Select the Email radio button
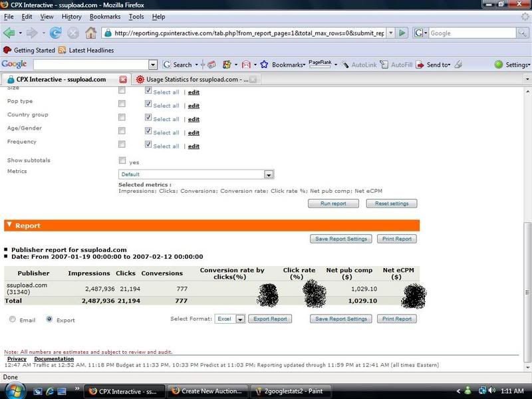The width and height of the screenshot is (532, 399). pyautogui.click(x=13, y=319)
